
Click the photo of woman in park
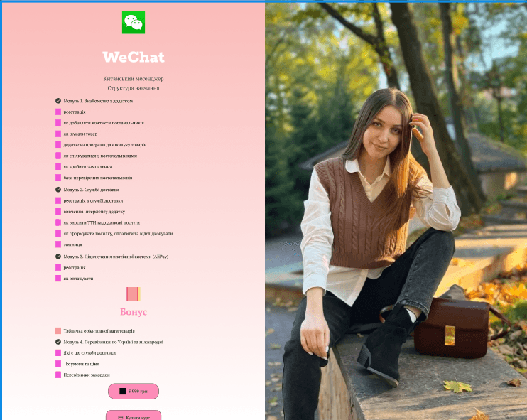tap(396, 211)
